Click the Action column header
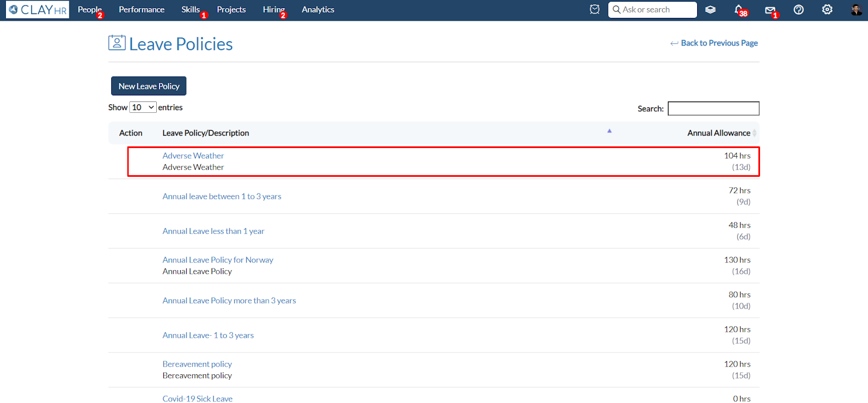The height and width of the screenshot is (403, 868). click(x=131, y=133)
